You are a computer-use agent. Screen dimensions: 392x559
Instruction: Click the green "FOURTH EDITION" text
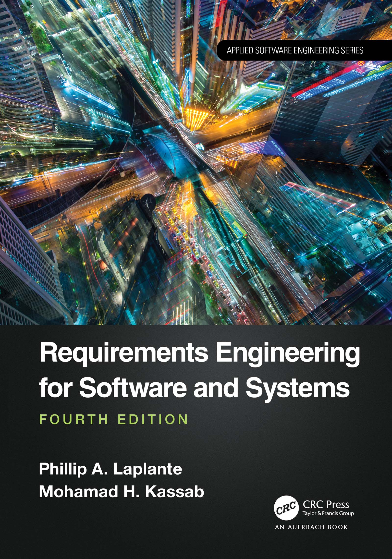point(114,419)
